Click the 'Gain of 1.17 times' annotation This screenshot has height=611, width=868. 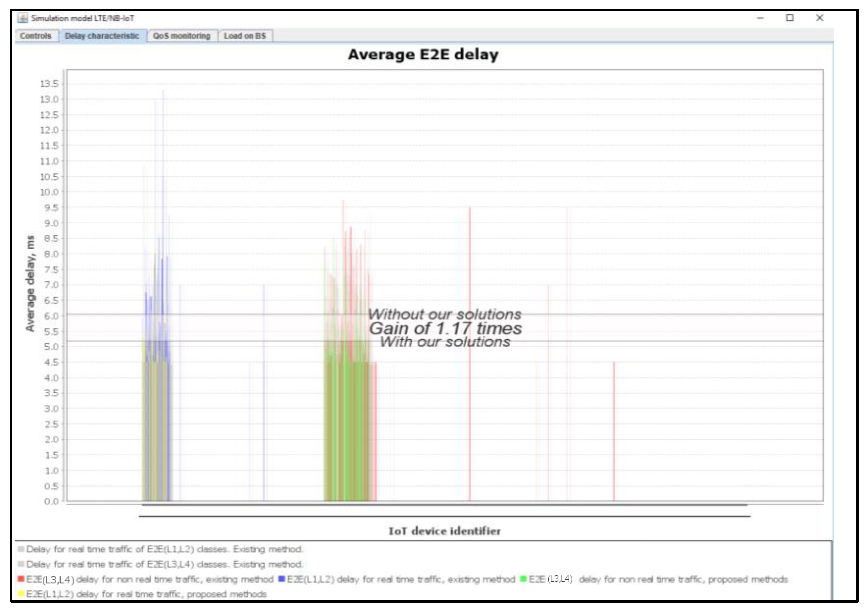pyautogui.click(x=445, y=328)
